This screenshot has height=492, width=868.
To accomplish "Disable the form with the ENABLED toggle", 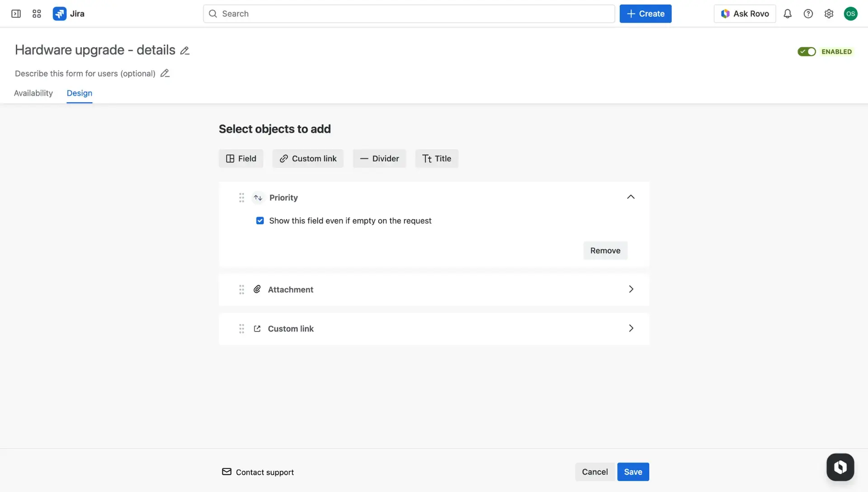I will coord(807,52).
